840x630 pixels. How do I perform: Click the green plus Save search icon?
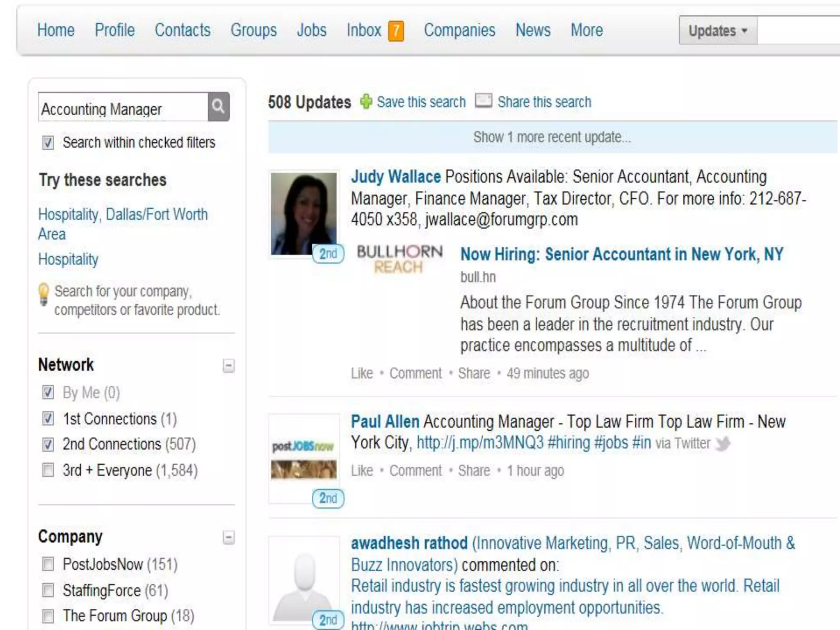coord(366,101)
